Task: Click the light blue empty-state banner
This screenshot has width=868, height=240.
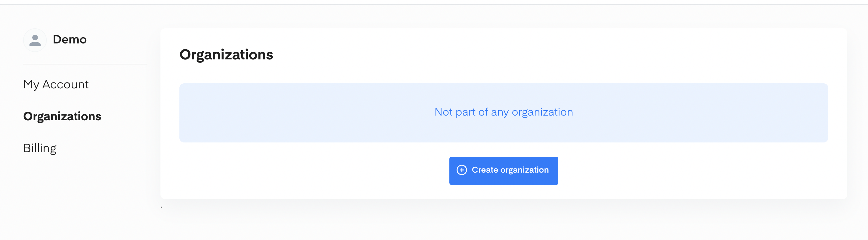Action: pos(503,113)
